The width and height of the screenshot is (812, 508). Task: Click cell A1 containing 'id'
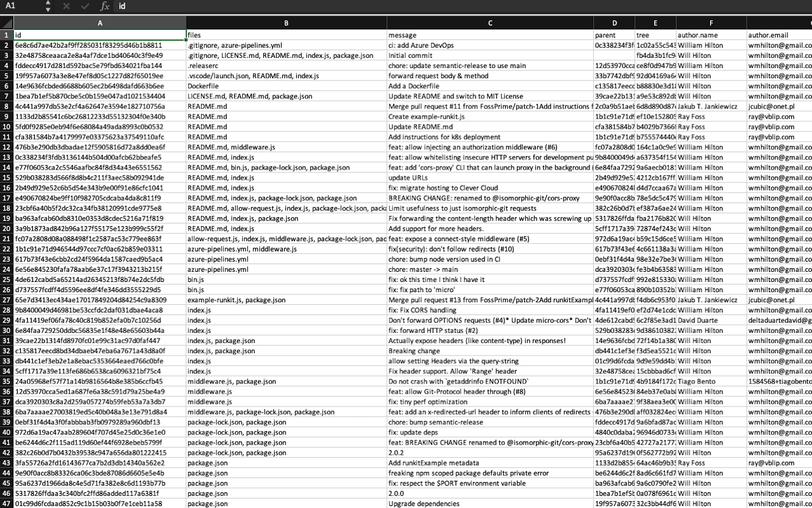click(100, 35)
